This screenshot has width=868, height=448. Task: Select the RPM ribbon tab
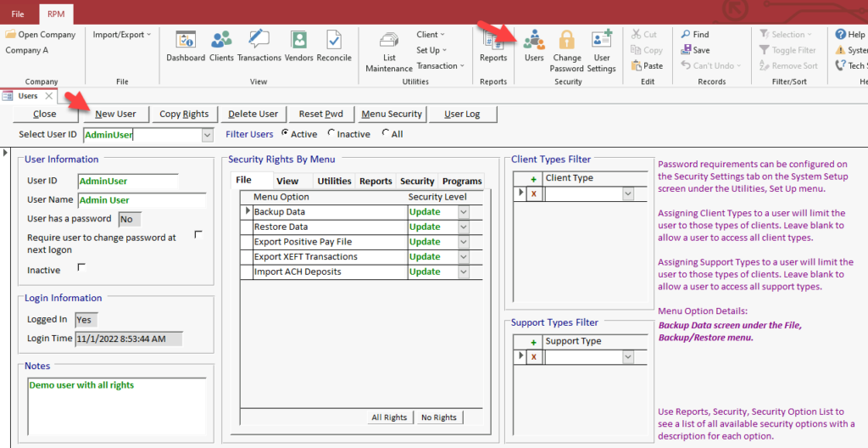click(x=56, y=14)
